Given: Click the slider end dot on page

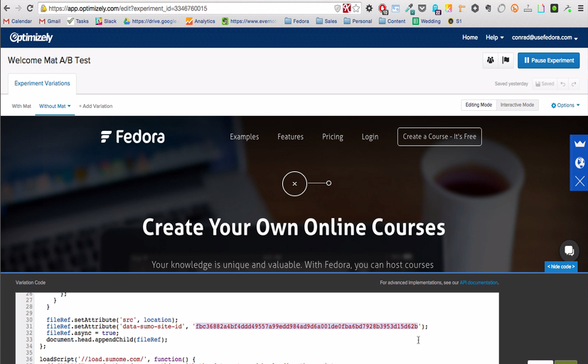Looking at the screenshot, I should 328,183.
